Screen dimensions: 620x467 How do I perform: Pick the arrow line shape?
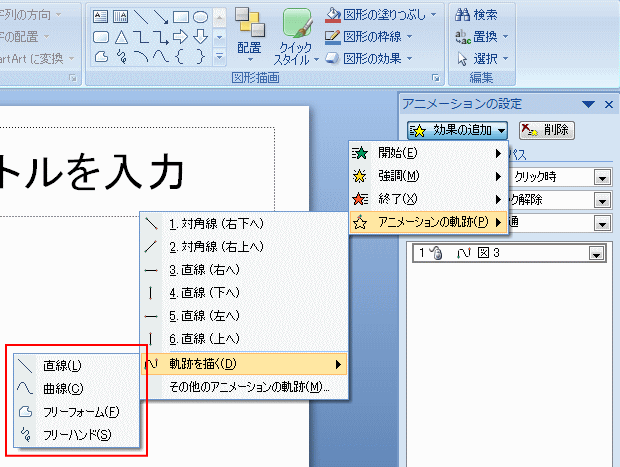pos(161,17)
